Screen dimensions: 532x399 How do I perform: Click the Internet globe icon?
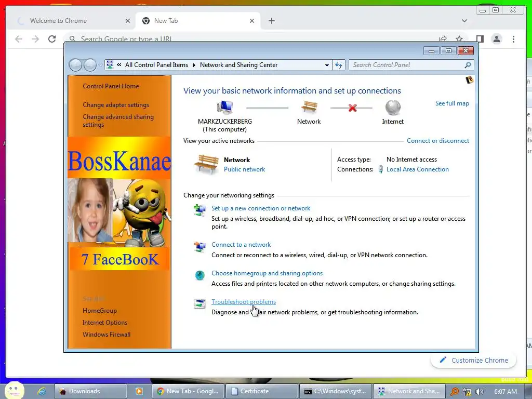click(393, 108)
